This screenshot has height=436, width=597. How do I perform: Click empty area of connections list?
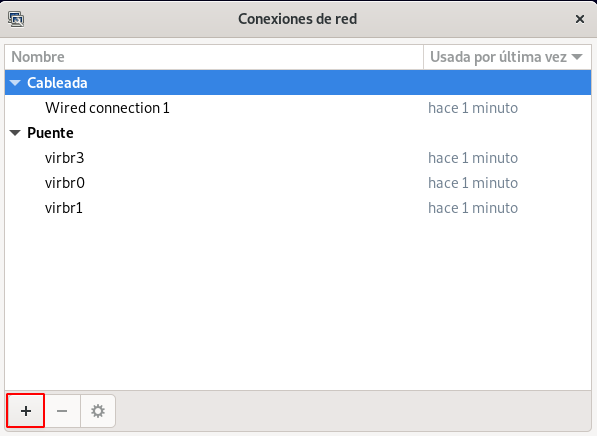point(298,305)
